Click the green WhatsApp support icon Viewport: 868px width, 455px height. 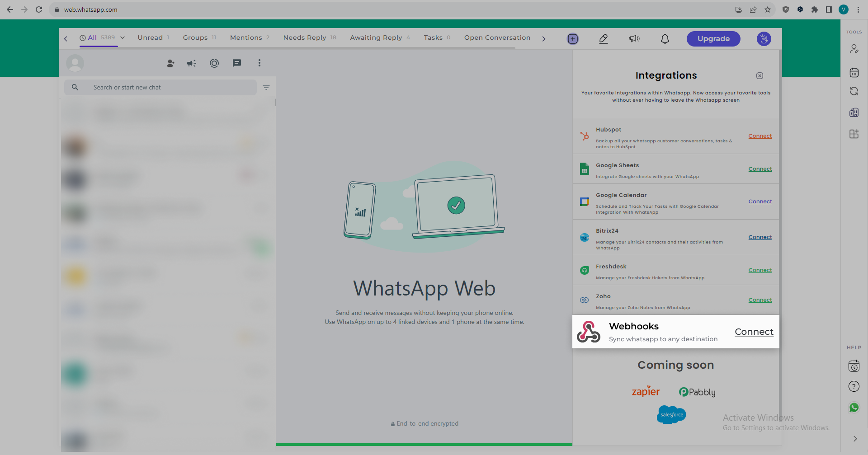point(854,408)
